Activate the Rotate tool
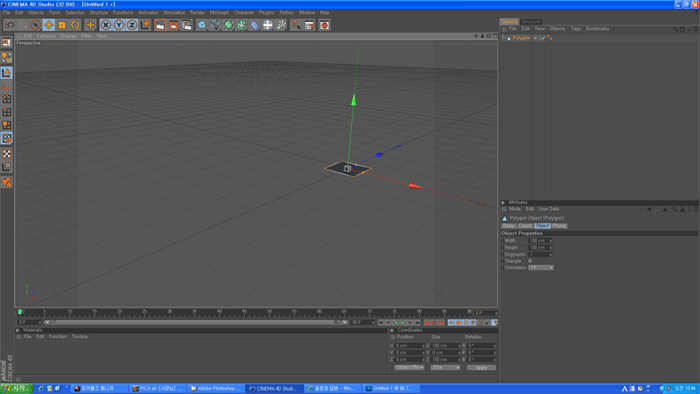Viewport: 700px width, 394px height. click(75, 25)
